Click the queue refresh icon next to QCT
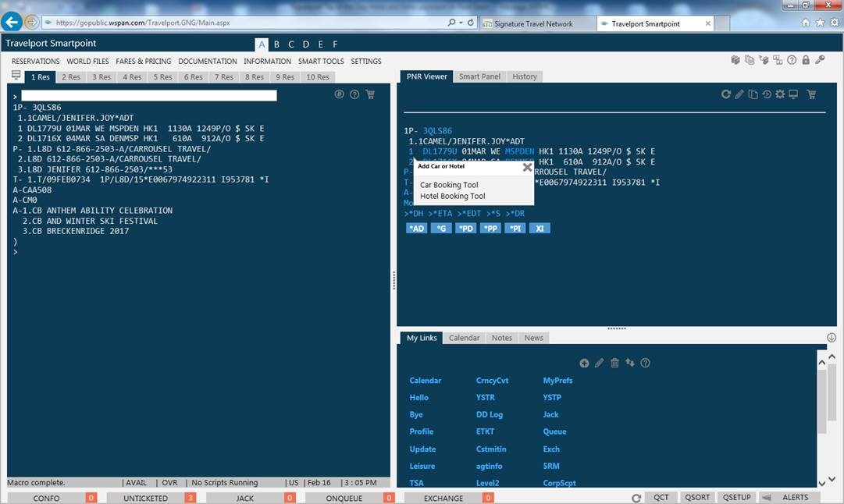844x504 pixels. [x=636, y=498]
